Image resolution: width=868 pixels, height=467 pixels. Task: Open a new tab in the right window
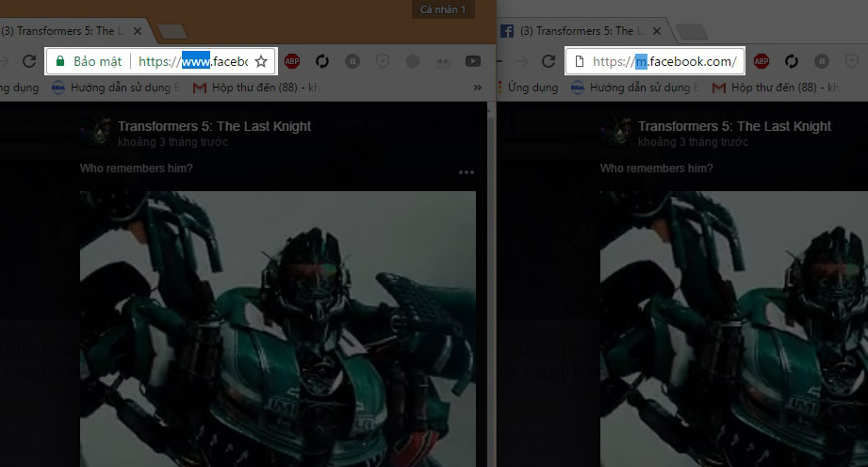click(692, 31)
